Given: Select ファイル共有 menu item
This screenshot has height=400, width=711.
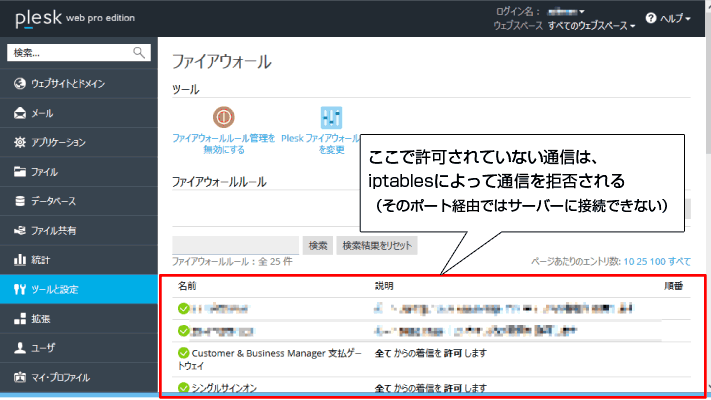Looking at the screenshot, I should pos(79,230).
